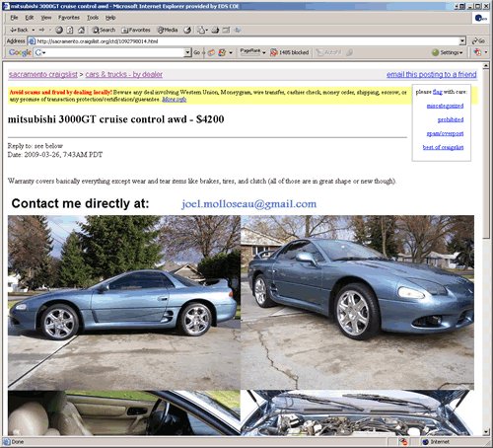Click inside the Google toolbar search field

[x=113, y=52]
